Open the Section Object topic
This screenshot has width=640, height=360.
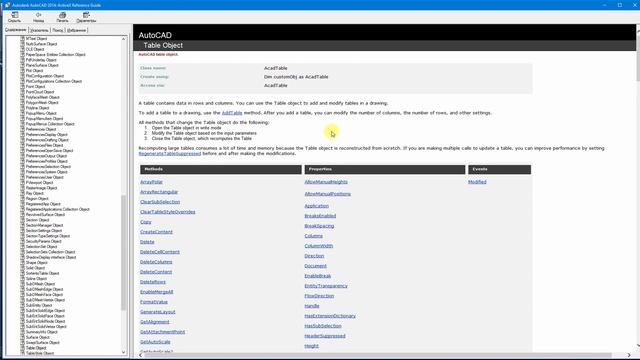tap(38, 220)
